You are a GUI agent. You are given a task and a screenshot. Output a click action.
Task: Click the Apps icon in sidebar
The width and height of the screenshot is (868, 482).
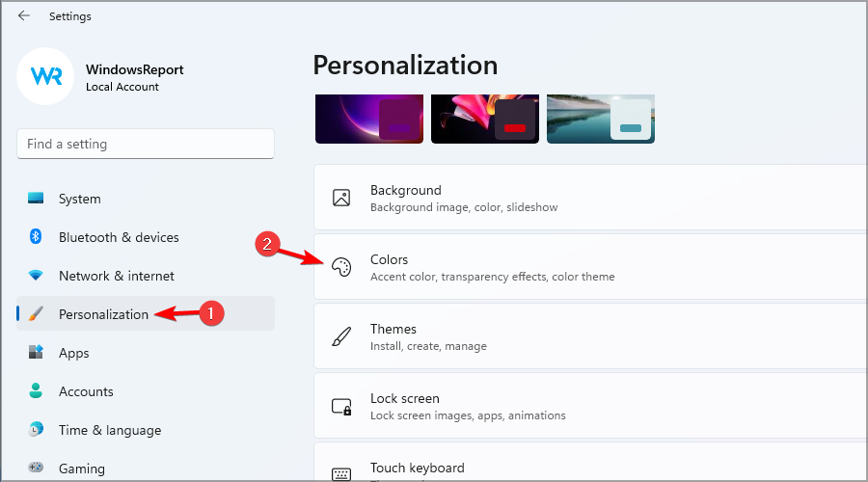(x=36, y=352)
